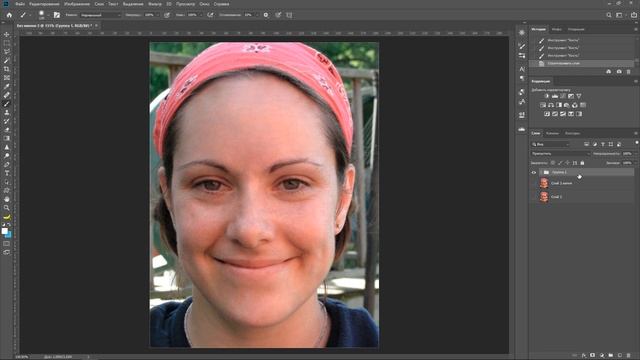Viewport: 640px width, 360px height.
Task: Select the Zoom tool
Action: [7, 208]
